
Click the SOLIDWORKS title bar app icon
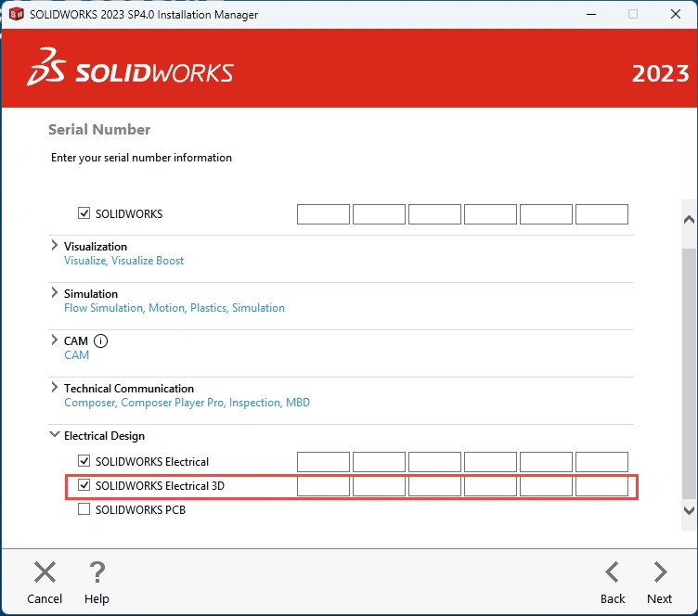click(17, 14)
